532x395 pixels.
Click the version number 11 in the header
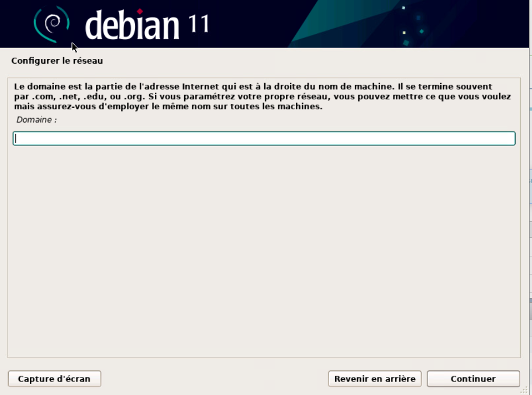[199, 25]
